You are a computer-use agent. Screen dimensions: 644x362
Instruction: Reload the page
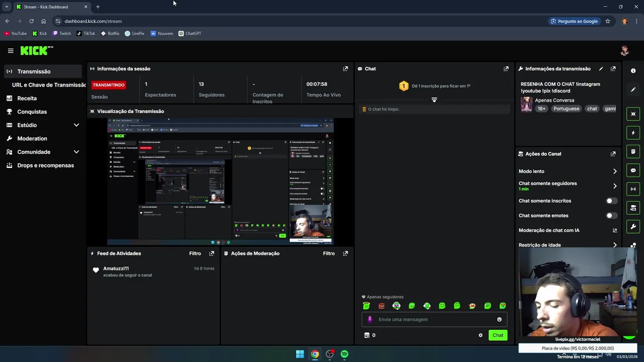pyautogui.click(x=31, y=21)
